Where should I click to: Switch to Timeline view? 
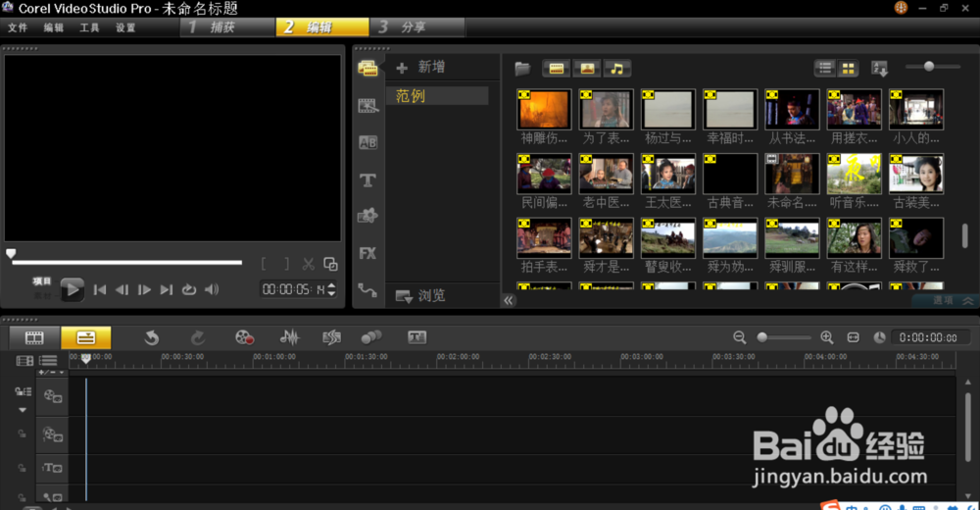(85, 338)
